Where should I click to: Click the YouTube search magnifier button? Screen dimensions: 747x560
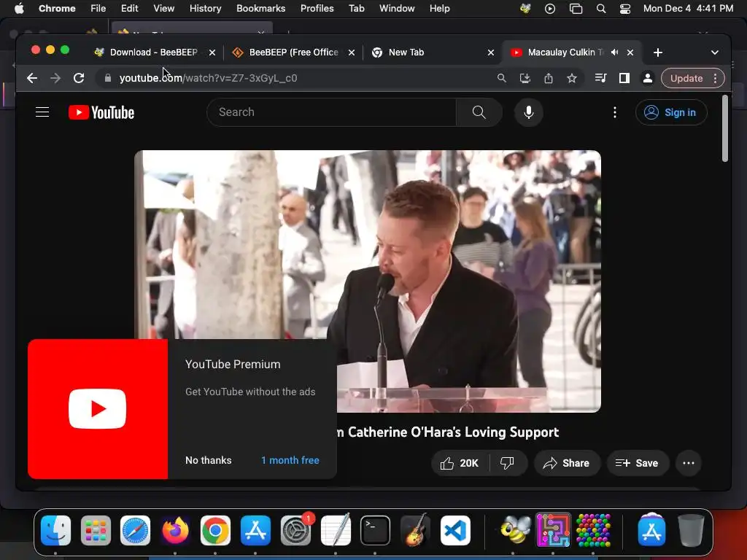tap(479, 112)
